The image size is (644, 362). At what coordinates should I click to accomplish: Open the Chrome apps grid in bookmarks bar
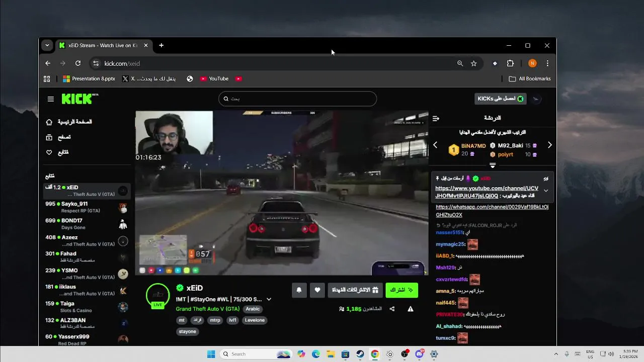[x=47, y=79]
